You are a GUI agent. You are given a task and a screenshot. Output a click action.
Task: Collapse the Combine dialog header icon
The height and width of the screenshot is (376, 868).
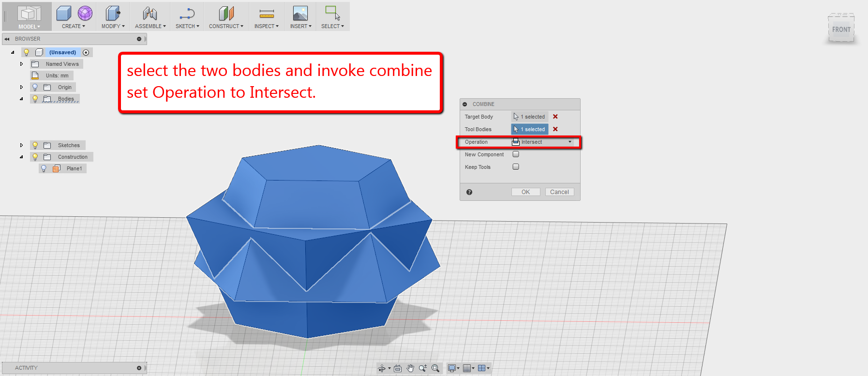[465, 104]
